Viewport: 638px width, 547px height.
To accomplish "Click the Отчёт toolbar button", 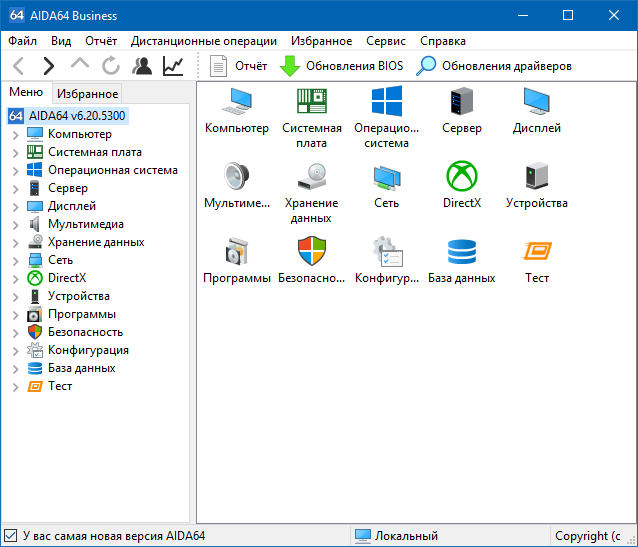I will (239, 66).
